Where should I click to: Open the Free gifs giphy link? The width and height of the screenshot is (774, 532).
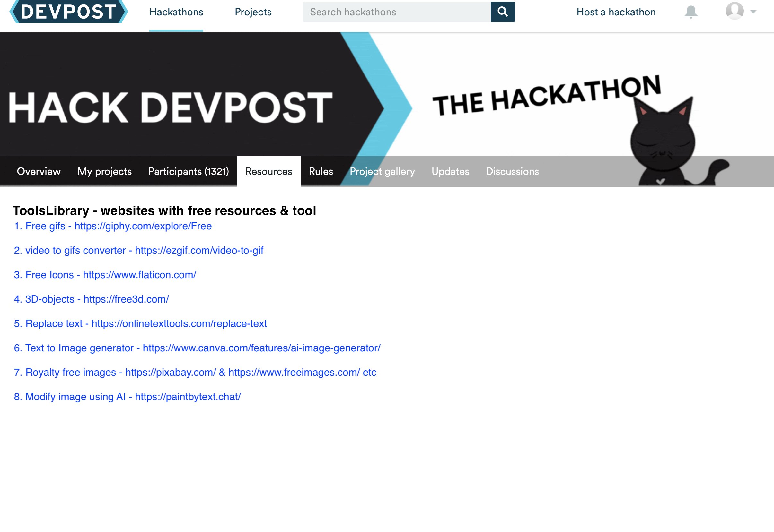pyautogui.click(x=143, y=226)
